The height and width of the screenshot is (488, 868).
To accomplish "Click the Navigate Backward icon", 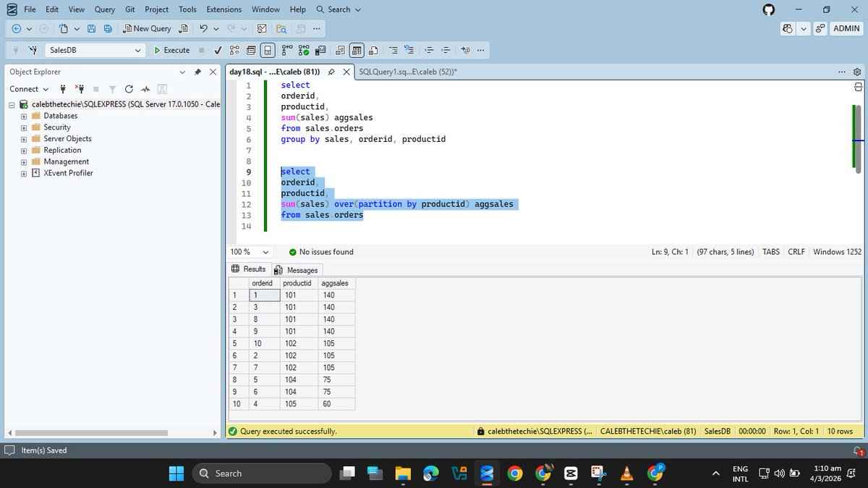I will click(17, 28).
